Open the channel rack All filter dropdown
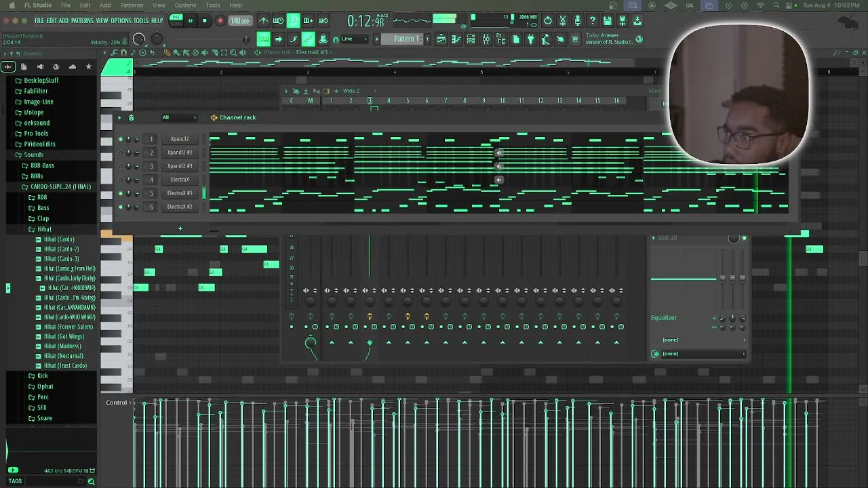The image size is (868, 488). click(x=179, y=117)
